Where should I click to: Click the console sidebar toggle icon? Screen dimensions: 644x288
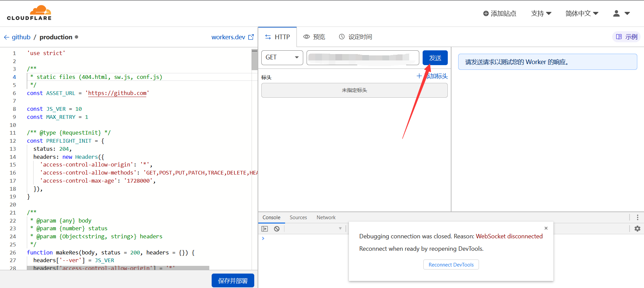[265, 229]
